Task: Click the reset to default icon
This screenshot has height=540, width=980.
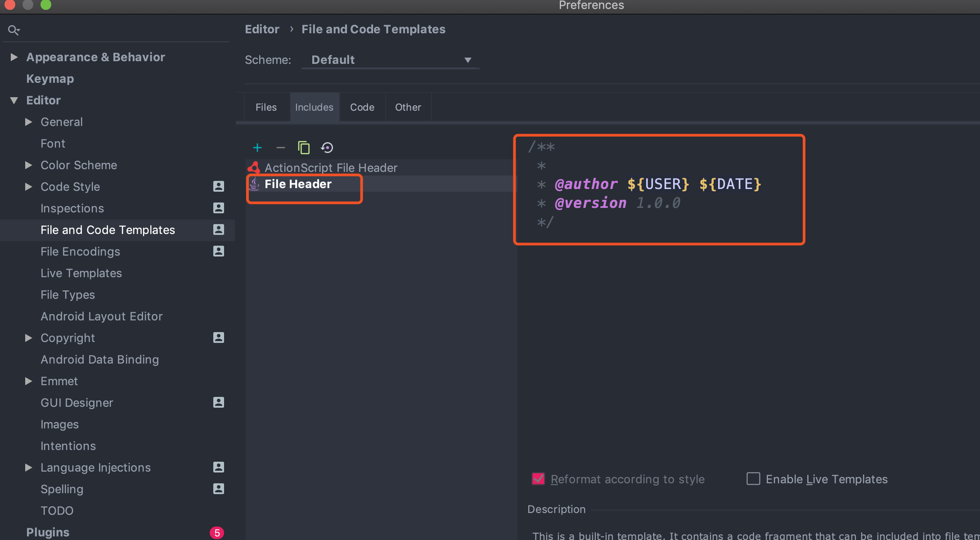Action: pyautogui.click(x=327, y=148)
